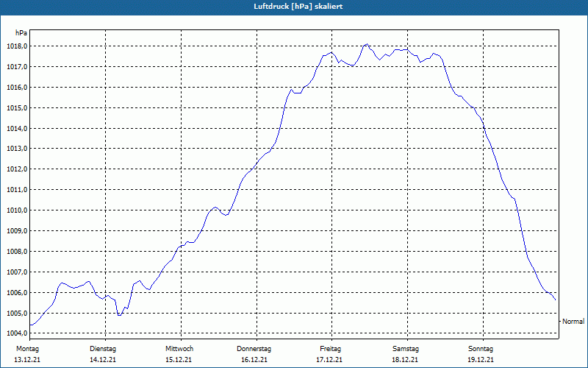Click the 16.12.21 date label
The image size is (588, 368).
pos(254,360)
